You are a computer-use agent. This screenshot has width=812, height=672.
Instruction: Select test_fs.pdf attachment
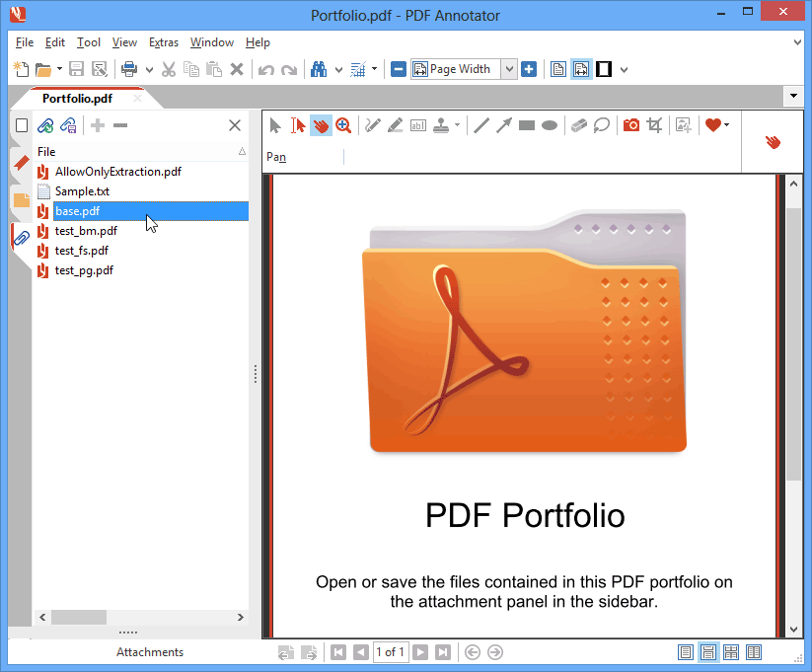[x=81, y=251]
